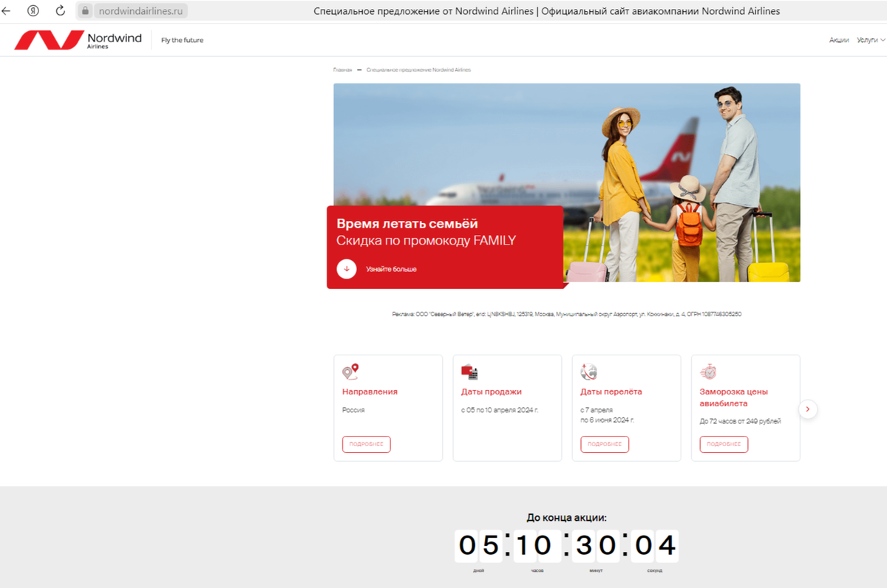887x588 pixels.
Task: Click ПОДРОБНЕЕ on the Направления card
Action: click(x=365, y=444)
